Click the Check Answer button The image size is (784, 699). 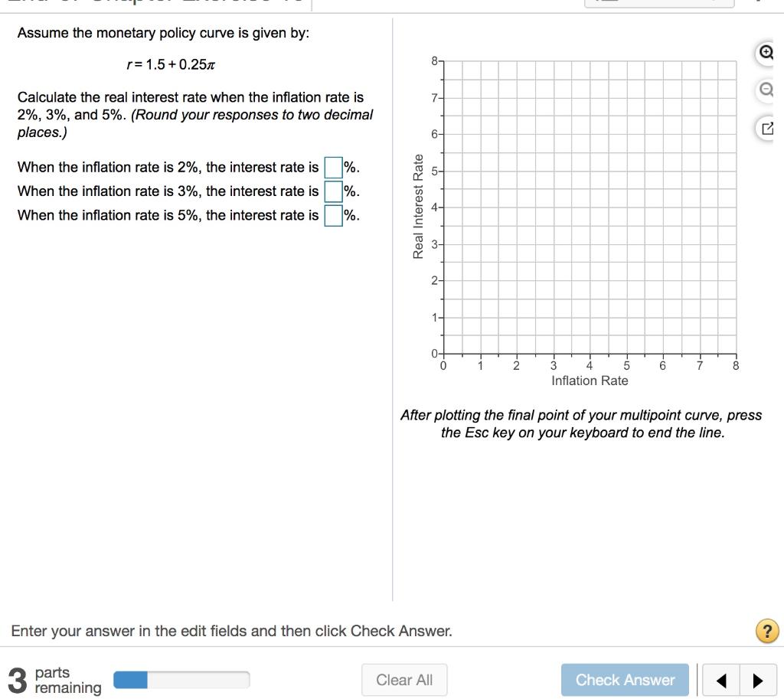(625, 679)
